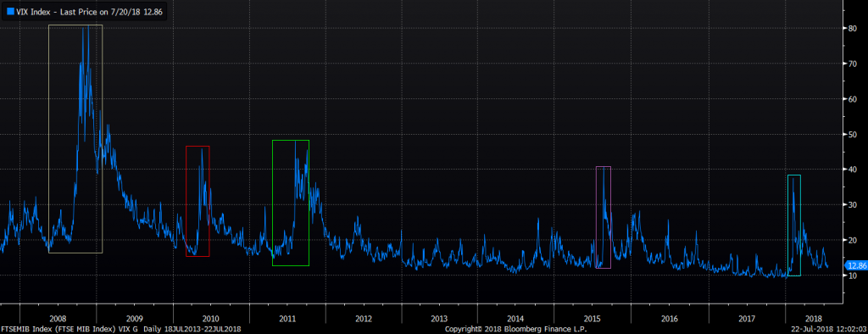Click the 80 value on the price axis
Viewport: 868px width, 334px height.
click(853, 28)
